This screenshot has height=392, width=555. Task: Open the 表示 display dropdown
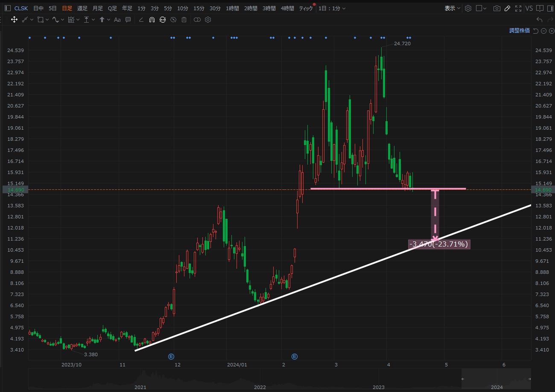pyautogui.click(x=453, y=8)
